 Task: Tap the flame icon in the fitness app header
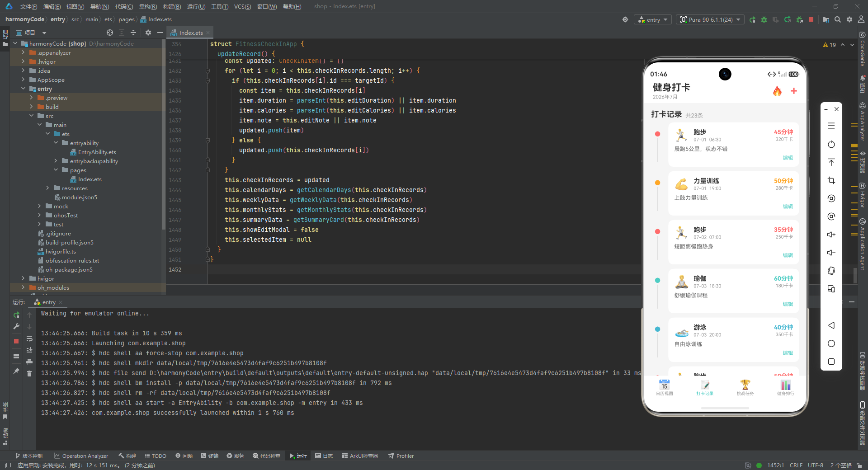coord(777,91)
